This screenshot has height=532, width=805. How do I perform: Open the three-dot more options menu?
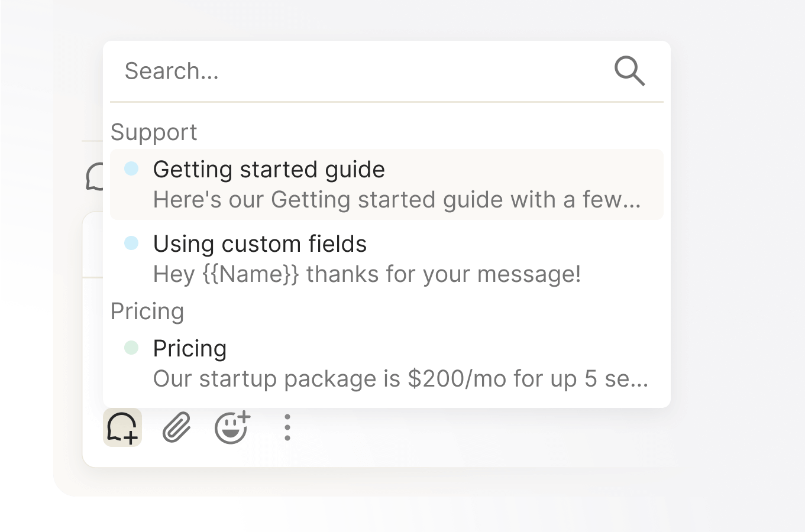coord(287,427)
